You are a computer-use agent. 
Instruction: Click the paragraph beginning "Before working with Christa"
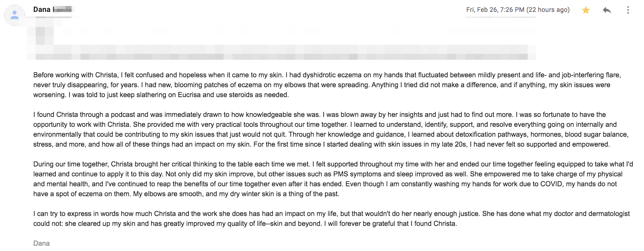coord(327,85)
